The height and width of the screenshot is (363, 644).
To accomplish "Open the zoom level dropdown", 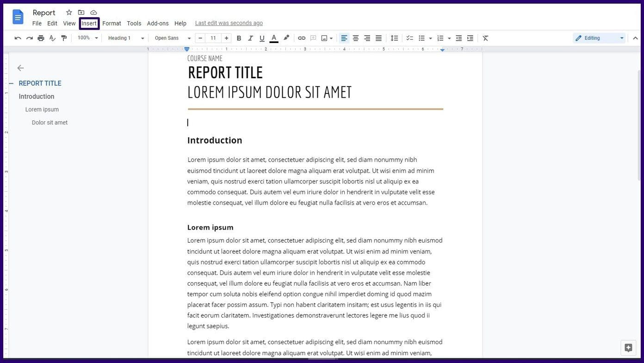I will point(87,38).
